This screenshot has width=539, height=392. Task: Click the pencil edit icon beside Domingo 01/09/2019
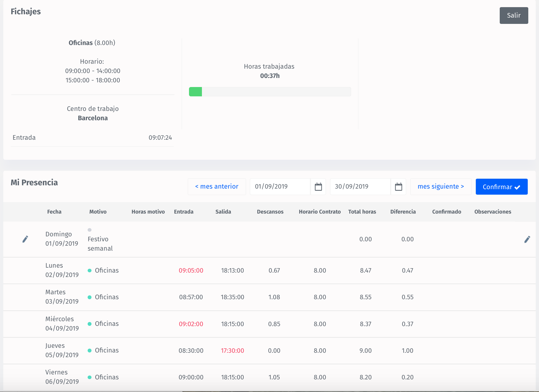click(25, 239)
